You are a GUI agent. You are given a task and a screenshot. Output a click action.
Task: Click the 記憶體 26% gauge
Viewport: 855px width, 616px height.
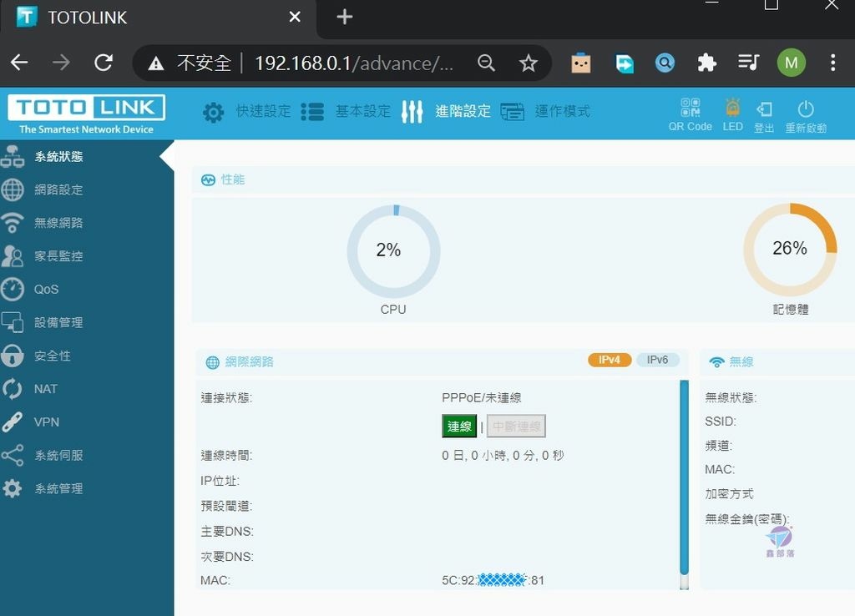(x=790, y=250)
